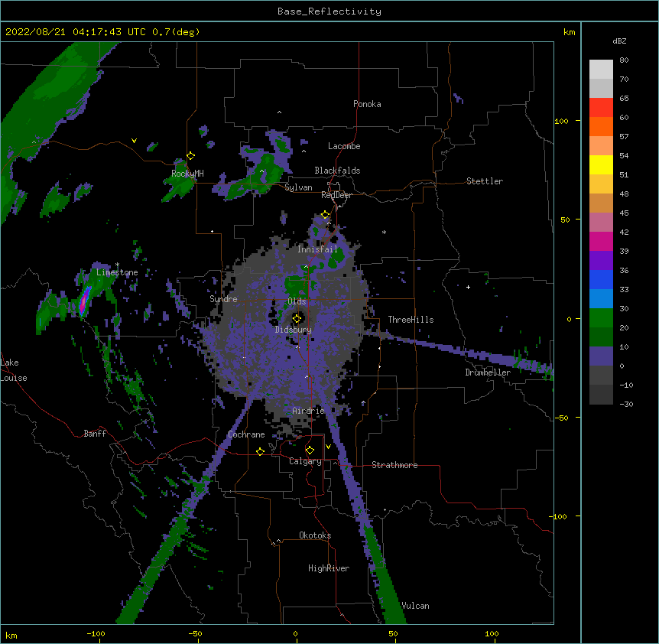Click the legend value 48
Viewport: 659px width, 644px height.
pos(624,194)
